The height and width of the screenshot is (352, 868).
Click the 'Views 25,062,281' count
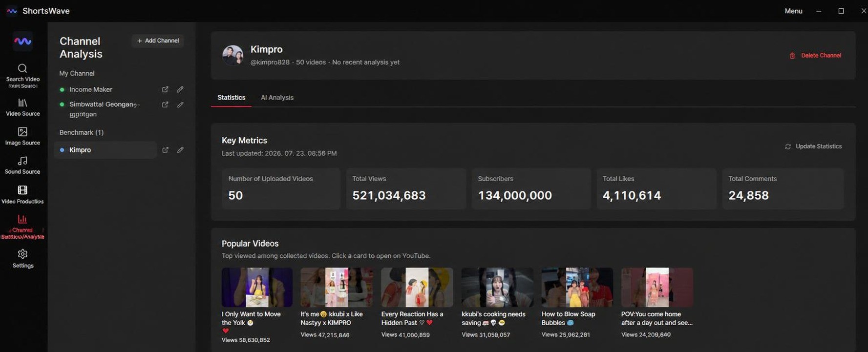pyautogui.click(x=566, y=335)
